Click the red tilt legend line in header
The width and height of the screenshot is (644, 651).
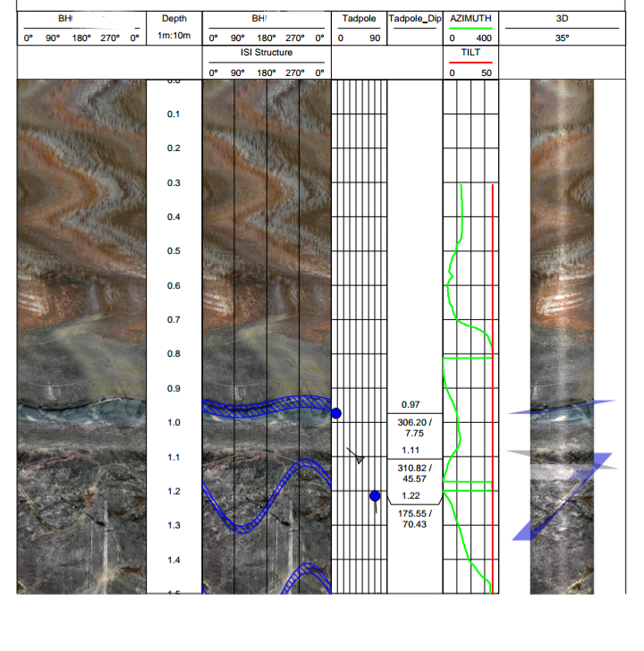(471, 63)
